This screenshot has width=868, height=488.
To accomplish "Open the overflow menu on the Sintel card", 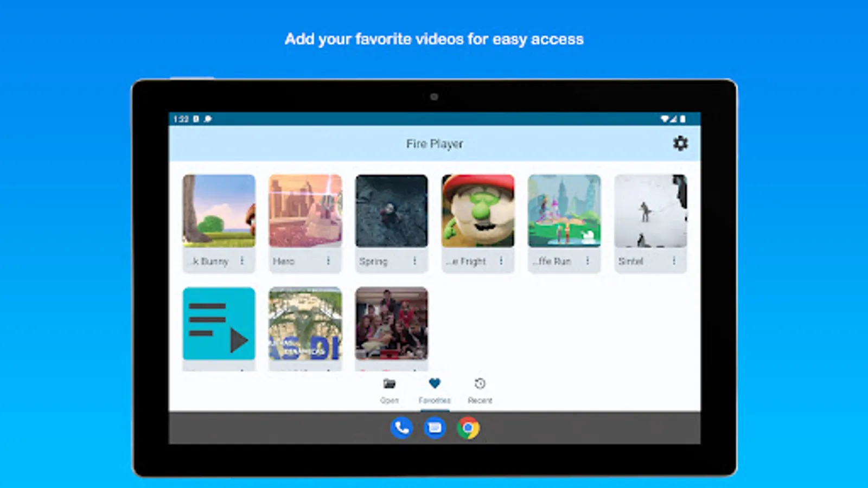I will (674, 261).
